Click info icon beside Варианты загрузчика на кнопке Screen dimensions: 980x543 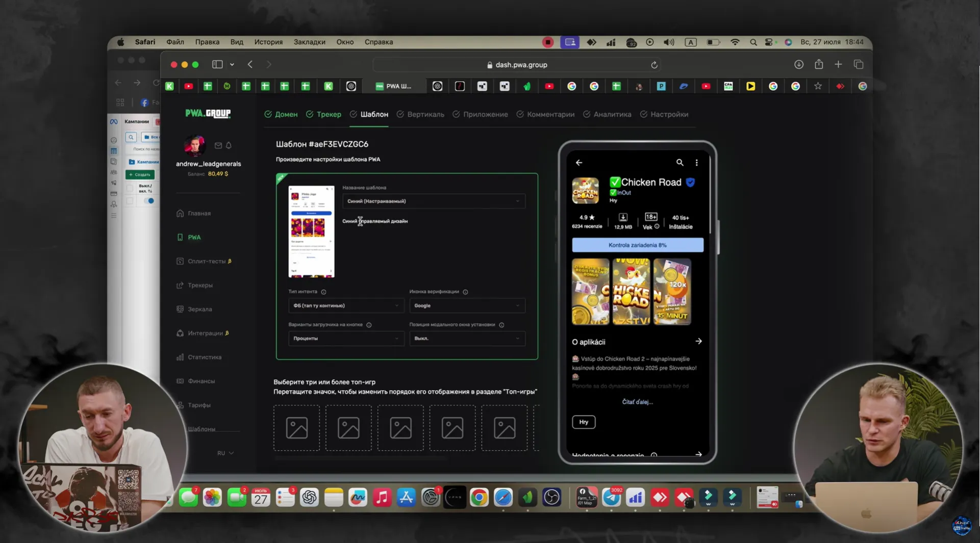click(x=369, y=325)
